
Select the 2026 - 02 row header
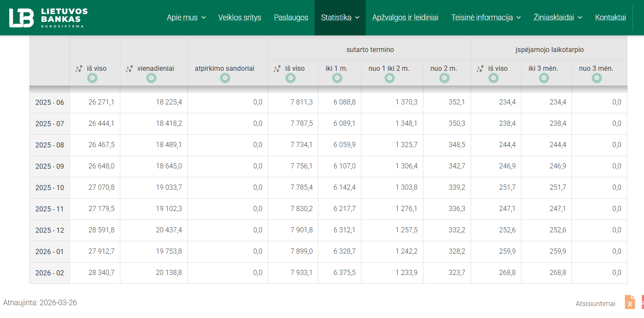coord(50,273)
